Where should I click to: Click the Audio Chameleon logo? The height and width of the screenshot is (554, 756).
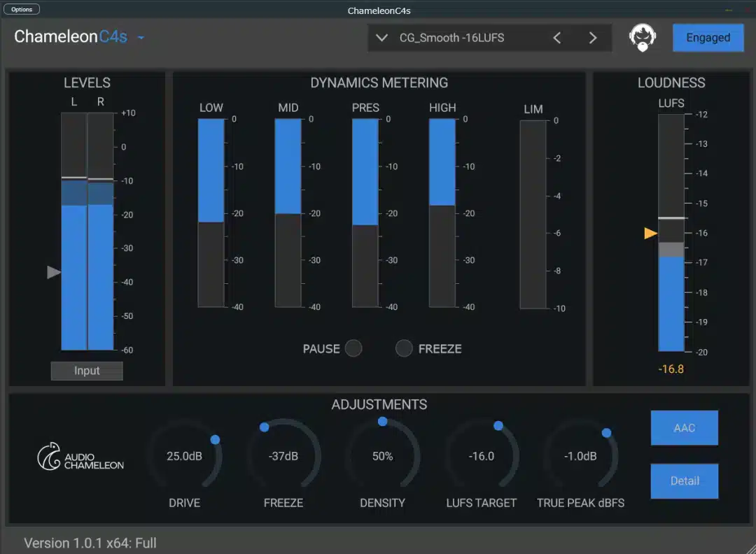point(80,457)
